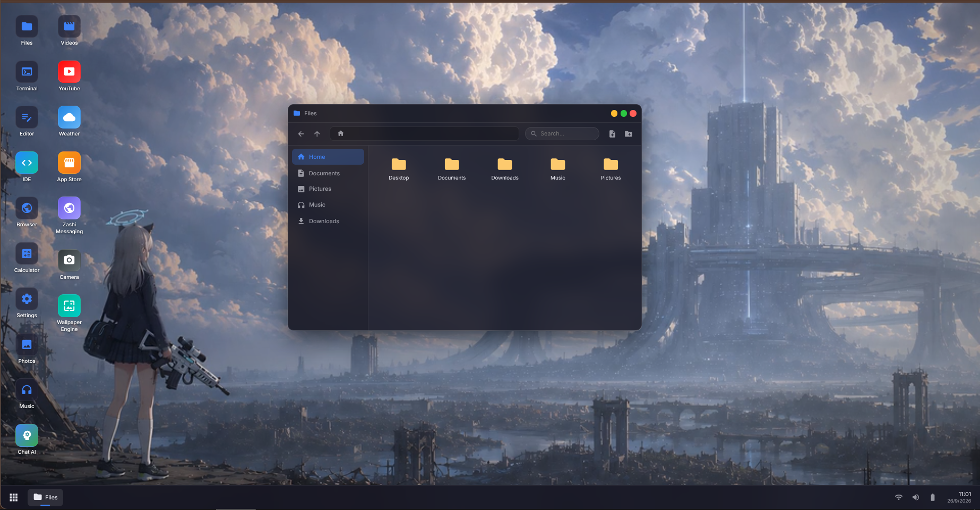Select the Documents folder in main pane
The height and width of the screenshot is (510, 980).
click(452, 169)
